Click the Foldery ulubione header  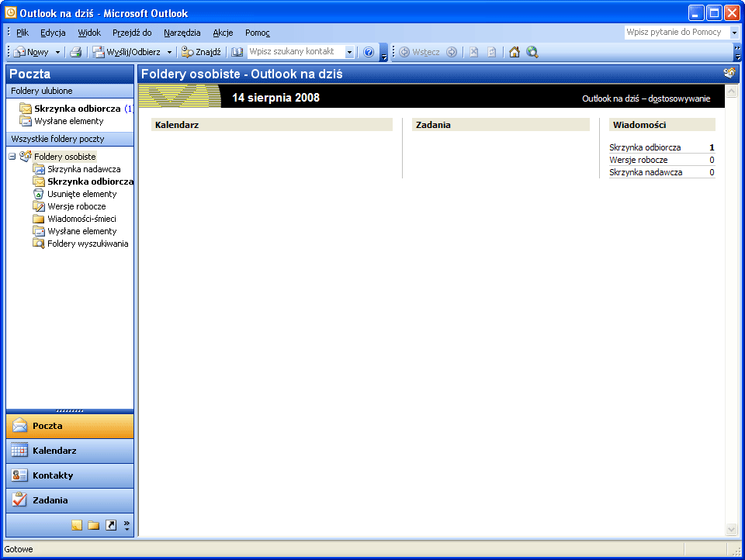[x=70, y=91]
